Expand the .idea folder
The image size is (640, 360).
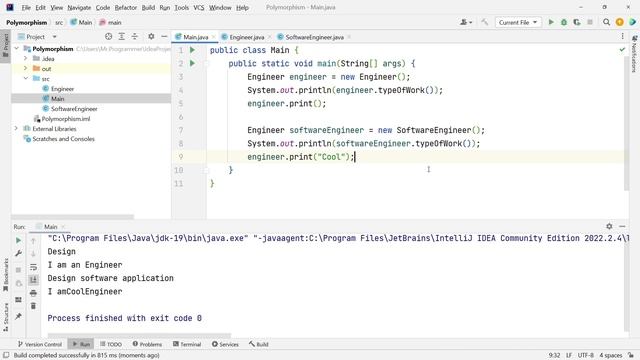tap(25, 58)
